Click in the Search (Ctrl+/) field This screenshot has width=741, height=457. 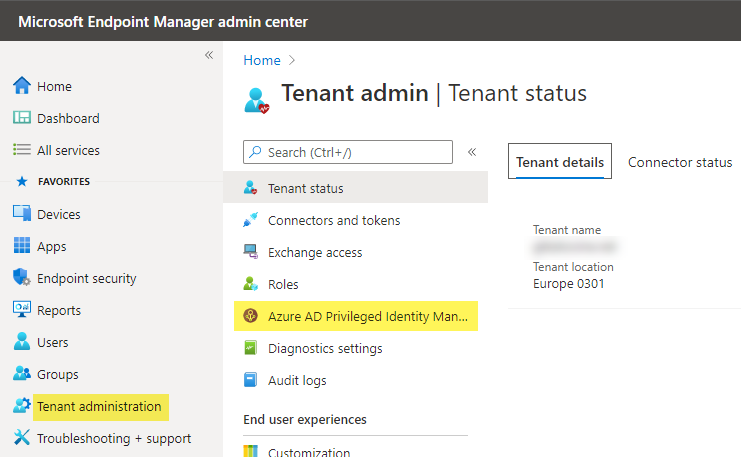[x=348, y=152]
